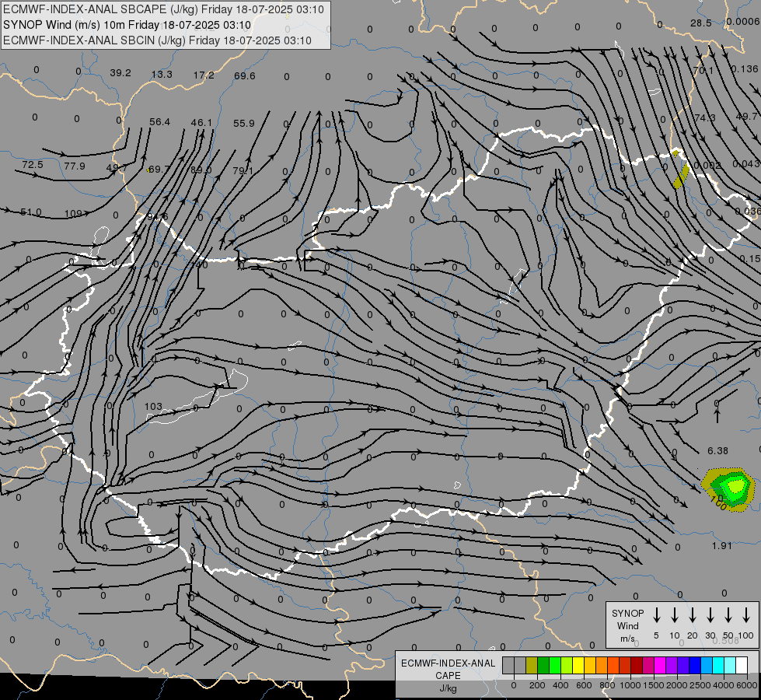Click the map value 72.5
The height and width of the screenshot is (700, 761).
pos(33,165)
